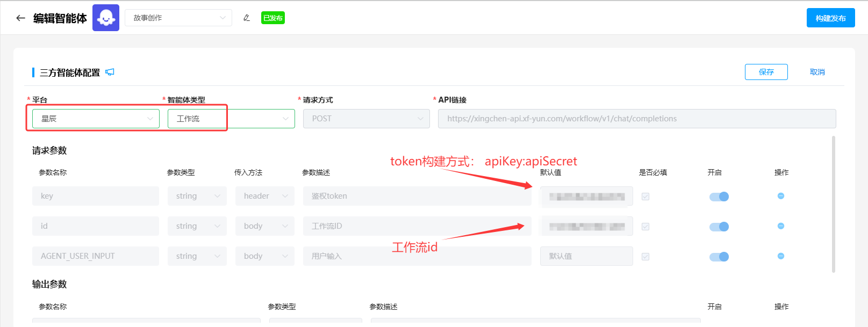Open the 平台 dropdown showing 星辰
Screen dimensions: 868x327
click(96, 119)
